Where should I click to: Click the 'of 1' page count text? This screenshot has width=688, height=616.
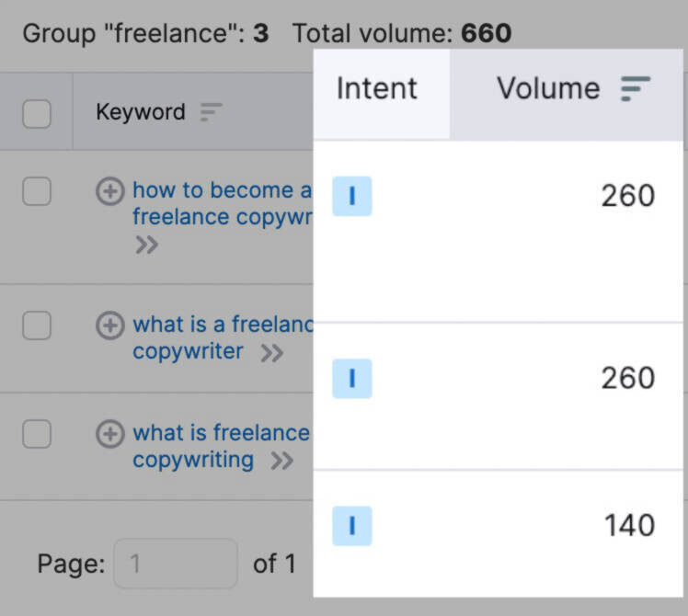point(274,564)
